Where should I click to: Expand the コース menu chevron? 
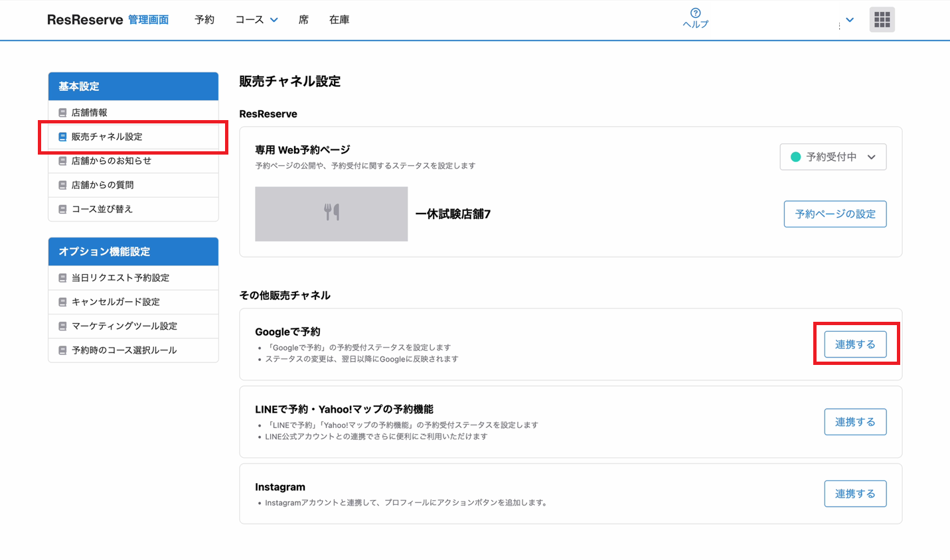click(x=274, y=20)
